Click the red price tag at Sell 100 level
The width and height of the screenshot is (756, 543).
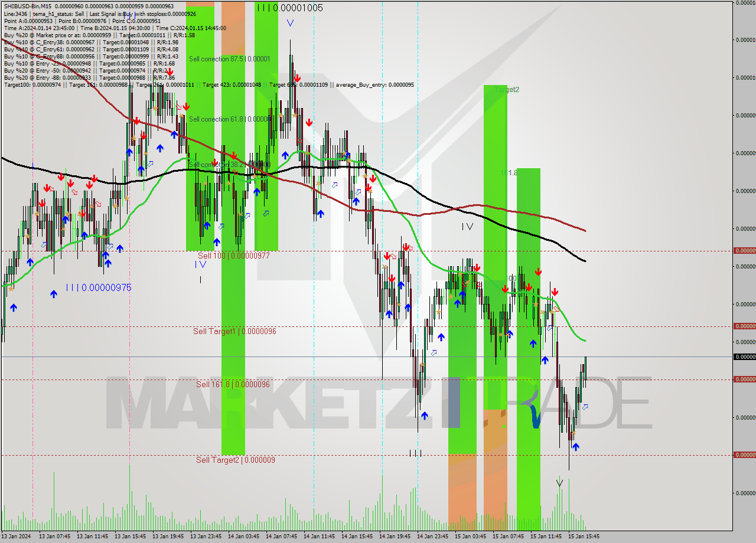pyautogui.click(x=744, y=251)
